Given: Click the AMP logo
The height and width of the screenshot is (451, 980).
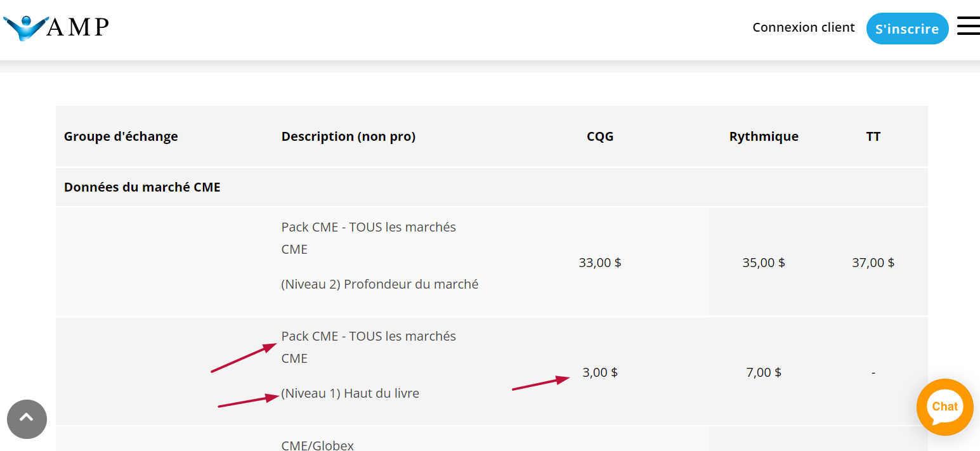Looking at the screenshot, I should [x=56, y=27].
